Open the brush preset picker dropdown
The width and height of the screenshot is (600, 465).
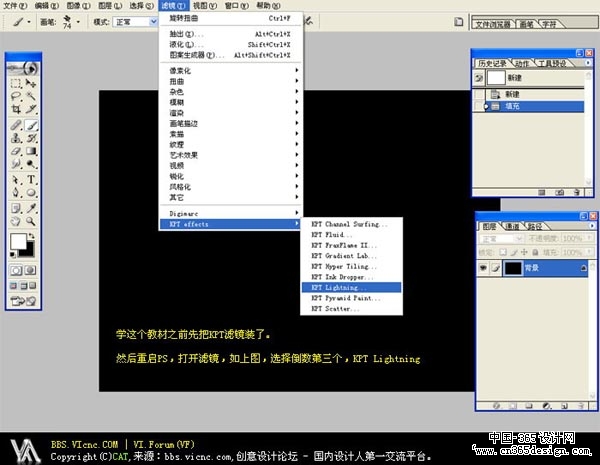[x=78, y=22]
